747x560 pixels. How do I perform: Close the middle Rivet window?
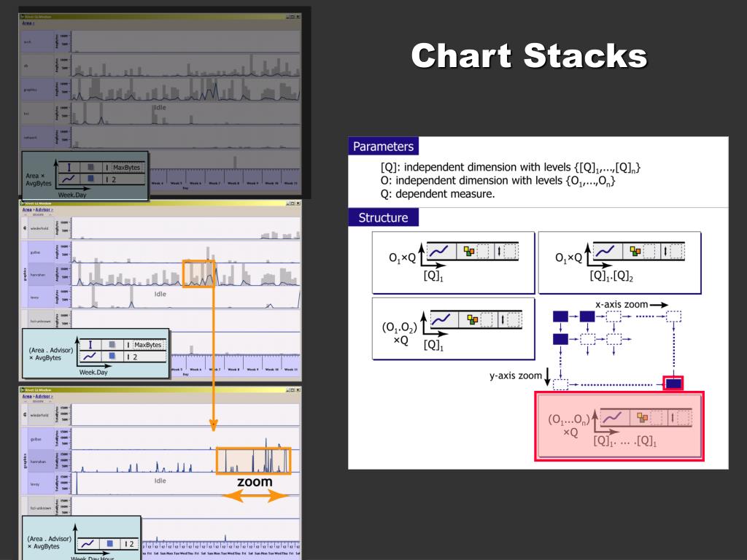point(298,203)
